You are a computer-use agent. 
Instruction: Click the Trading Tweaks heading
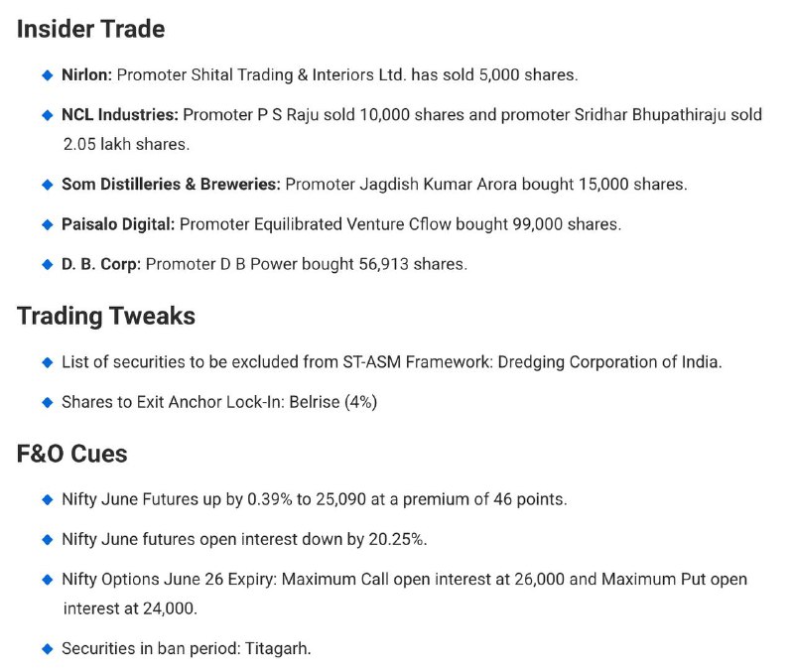click(x=106, y=316)
